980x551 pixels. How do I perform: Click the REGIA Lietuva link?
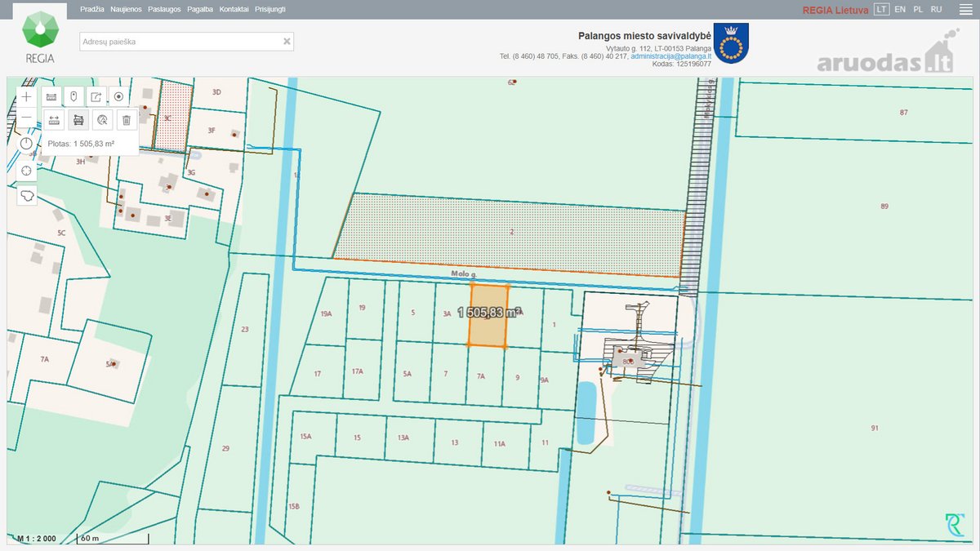pos(835,10)
